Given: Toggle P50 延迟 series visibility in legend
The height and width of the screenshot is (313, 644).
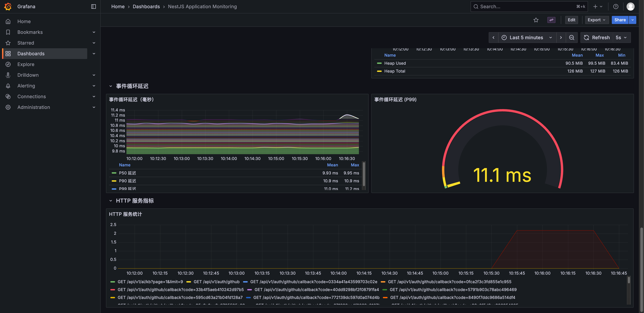Looking at the screenshot, I should tap(127, 173).
